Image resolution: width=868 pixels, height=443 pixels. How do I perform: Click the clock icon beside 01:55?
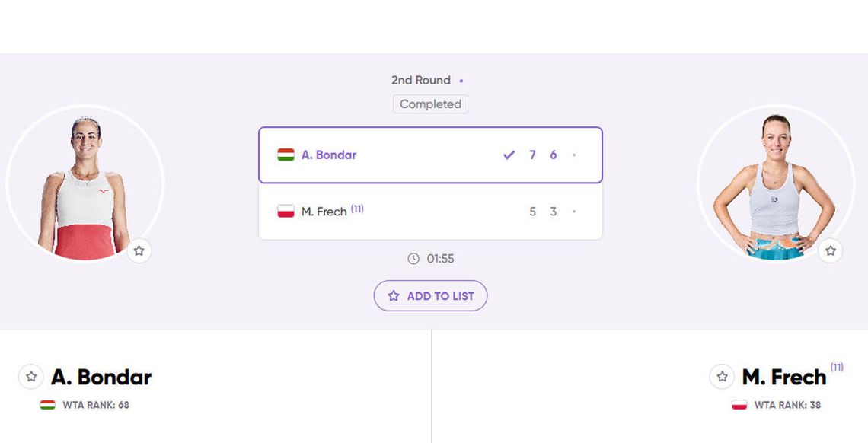point(413,259)
